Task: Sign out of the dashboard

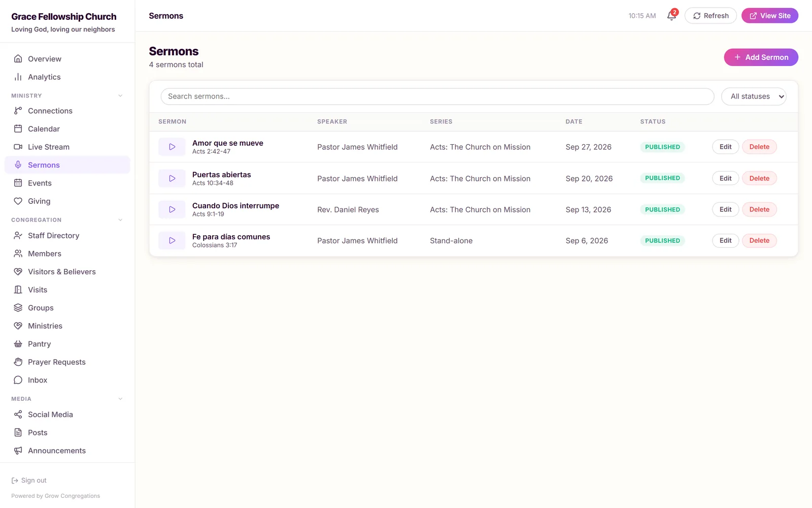Action: click(29, 481)
